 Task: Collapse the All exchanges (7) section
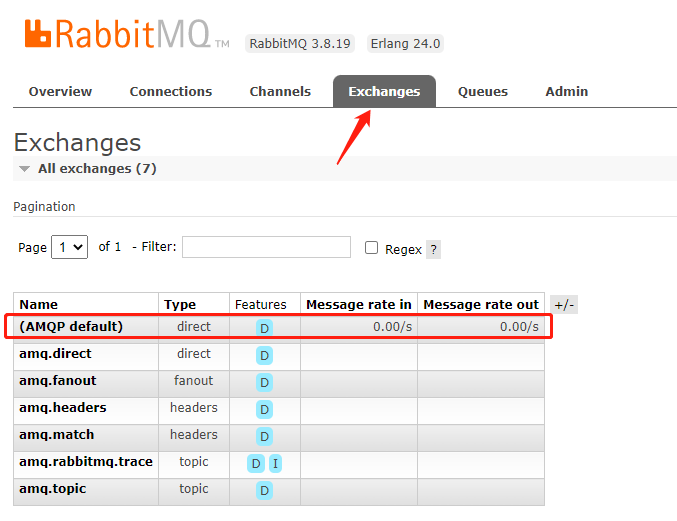(97, 168)
